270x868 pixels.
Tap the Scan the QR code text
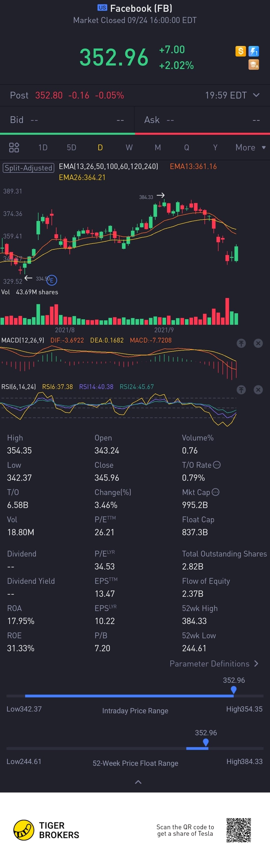click(x=185, y=830)
